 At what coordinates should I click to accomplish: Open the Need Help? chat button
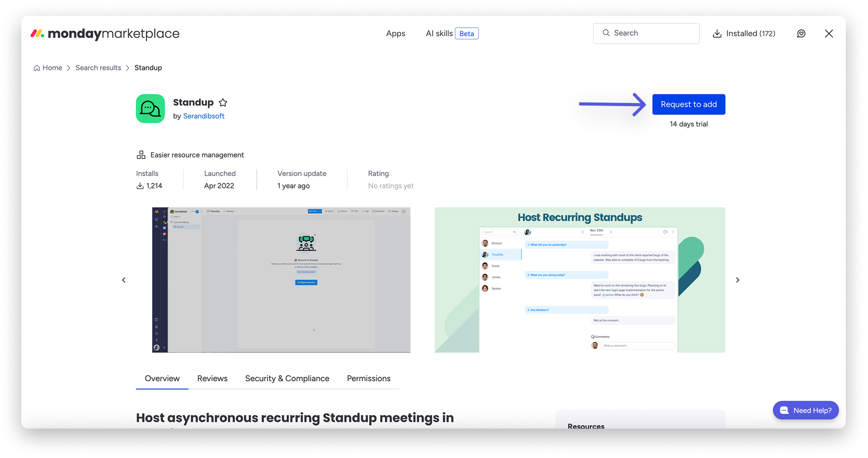[x=806, y=410]
